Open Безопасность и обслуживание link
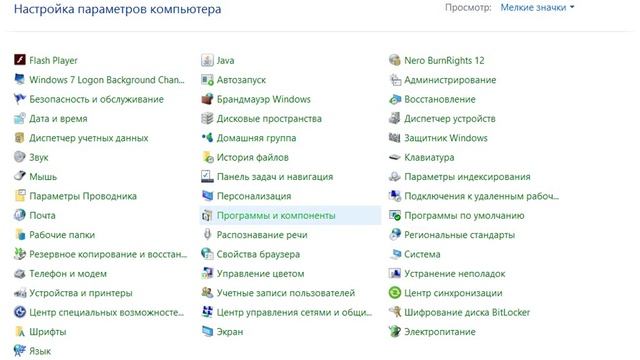 [96, 99]
